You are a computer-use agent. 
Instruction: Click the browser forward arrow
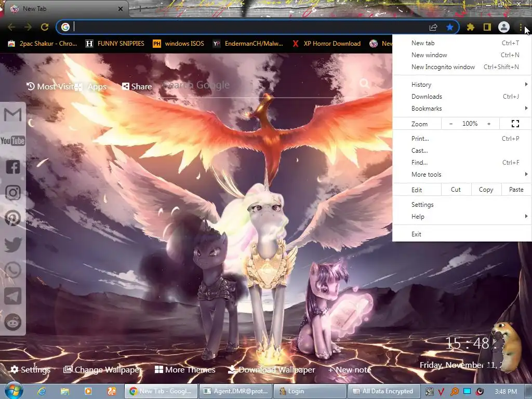click(x=28, y=27)
